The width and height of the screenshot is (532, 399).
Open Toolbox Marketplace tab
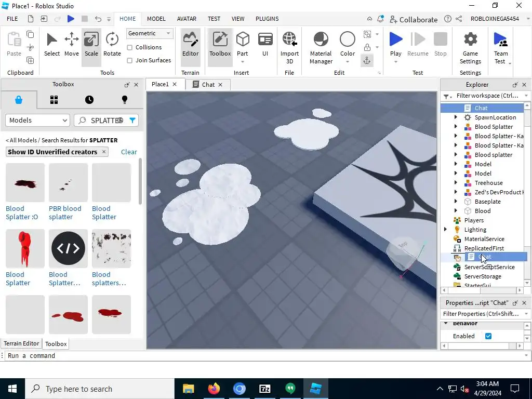[19, 100]
